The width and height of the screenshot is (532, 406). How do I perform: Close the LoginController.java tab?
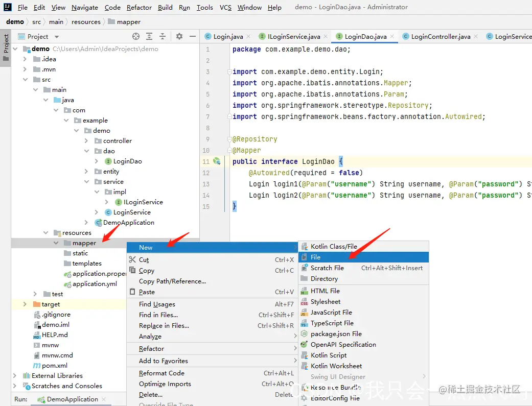pos(476,36)
